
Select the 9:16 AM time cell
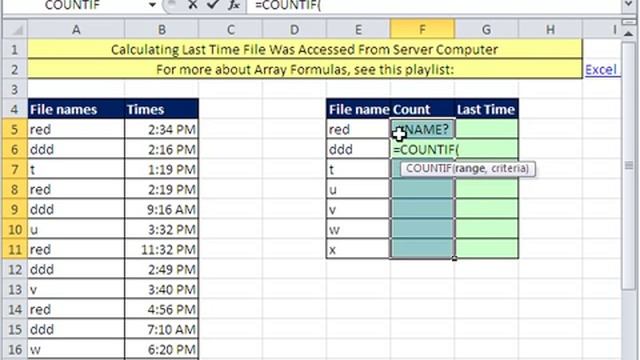[162, 209]
